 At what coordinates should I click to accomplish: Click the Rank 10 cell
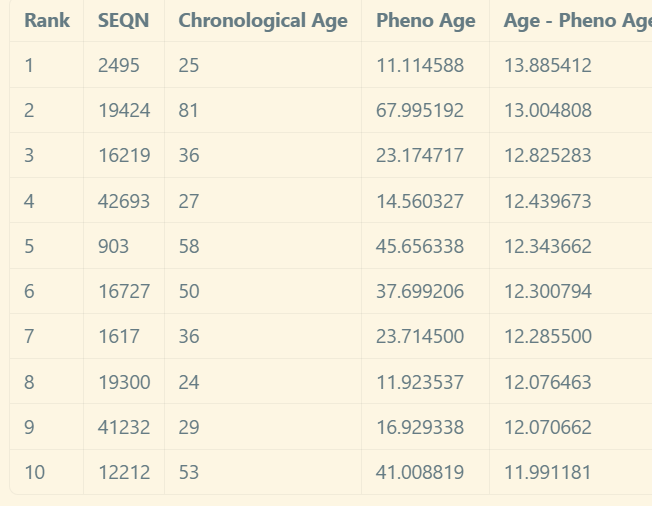click(35, 472)
